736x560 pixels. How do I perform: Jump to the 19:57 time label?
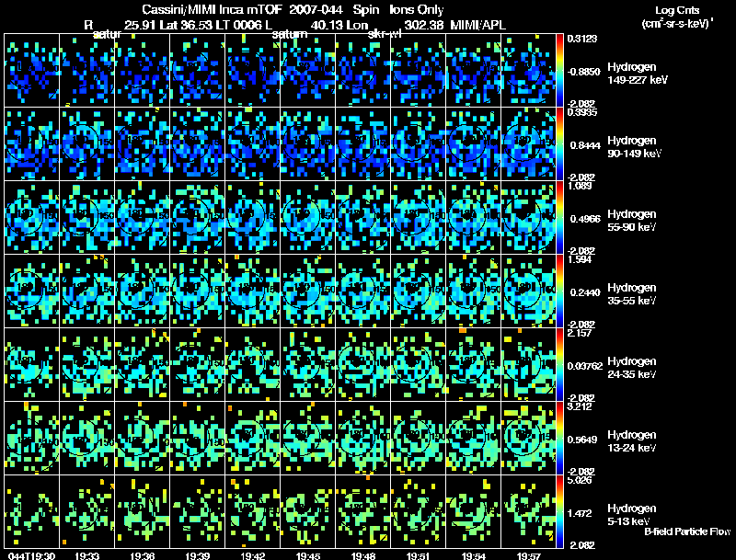[x=528, y=555]
